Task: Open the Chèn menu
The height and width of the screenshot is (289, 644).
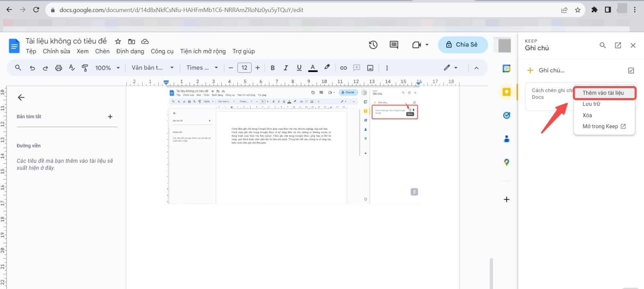Action: click(x=102, y=51)
